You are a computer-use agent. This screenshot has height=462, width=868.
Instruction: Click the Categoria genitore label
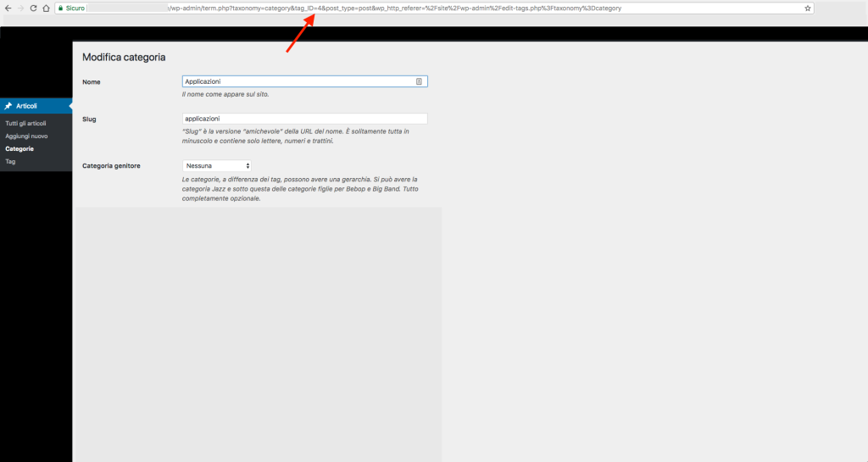tap(111, 166)
